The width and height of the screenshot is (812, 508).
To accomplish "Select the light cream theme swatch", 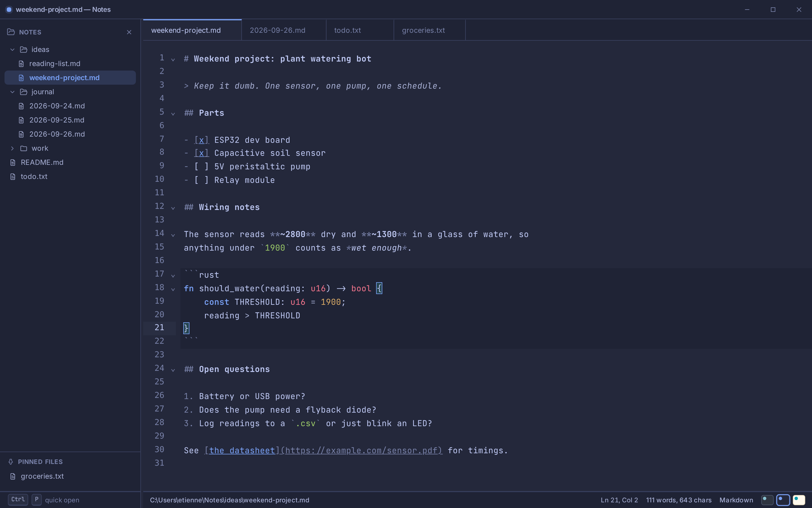I will click(x=799, y=500).
